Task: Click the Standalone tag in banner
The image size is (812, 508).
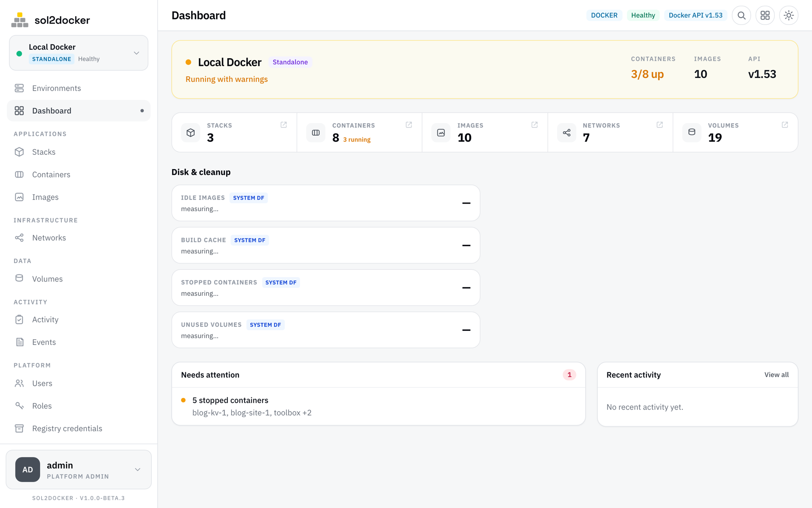Action: tap(290, 62)
